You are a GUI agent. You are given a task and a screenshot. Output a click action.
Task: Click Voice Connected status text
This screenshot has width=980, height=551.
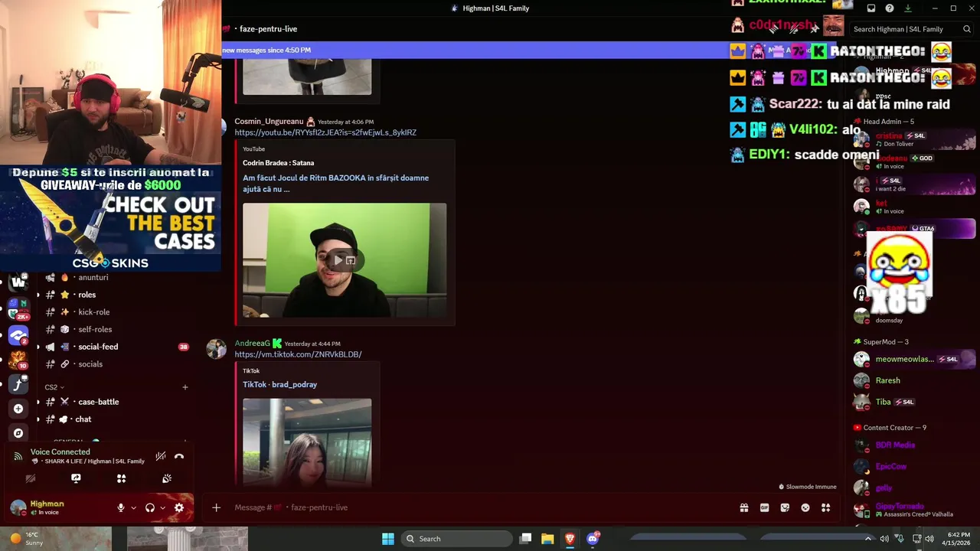60,452
